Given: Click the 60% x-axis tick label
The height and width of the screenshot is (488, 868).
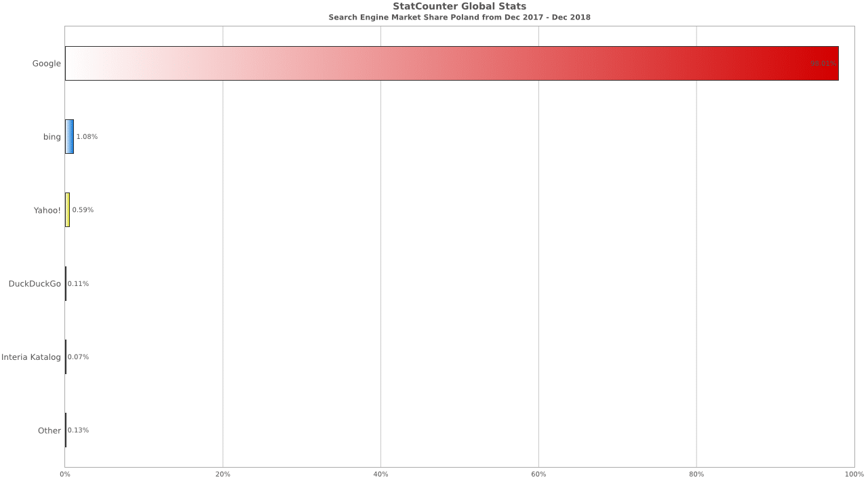Looking at the screenshot, I should (x=538, y=474).
